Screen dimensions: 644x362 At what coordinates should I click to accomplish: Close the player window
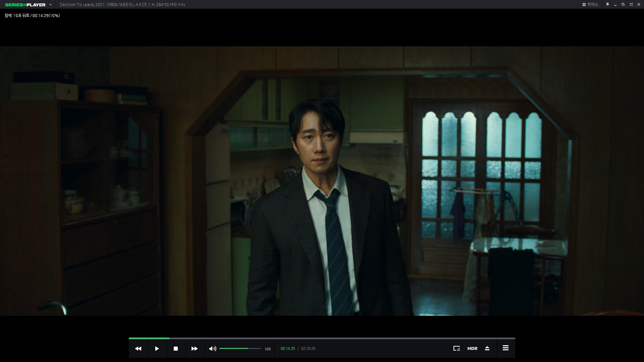(639, 4)
